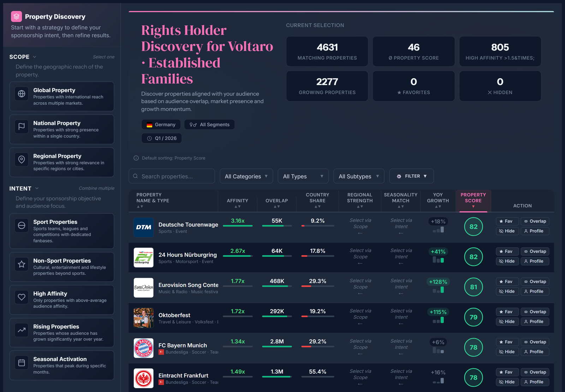Click Fav for FC Bayern Munich
565x392 pixels.
[x=507, y=342]
